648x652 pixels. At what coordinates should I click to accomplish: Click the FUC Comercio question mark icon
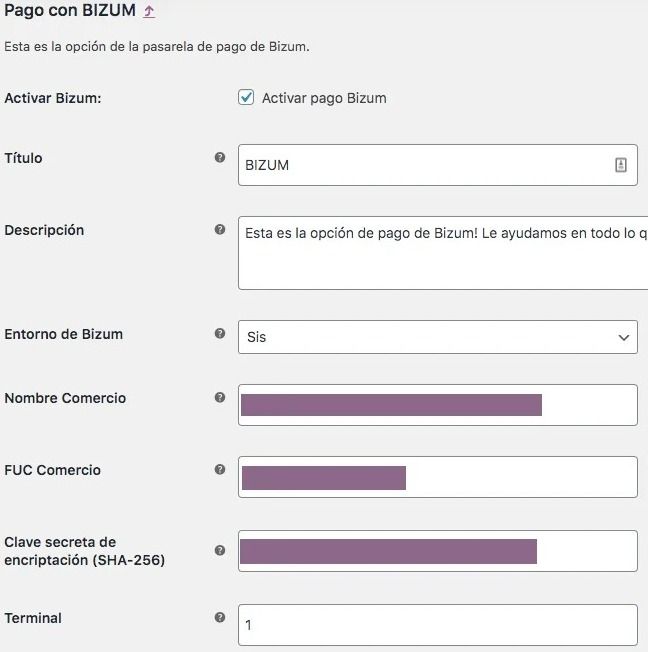point(220,469)
